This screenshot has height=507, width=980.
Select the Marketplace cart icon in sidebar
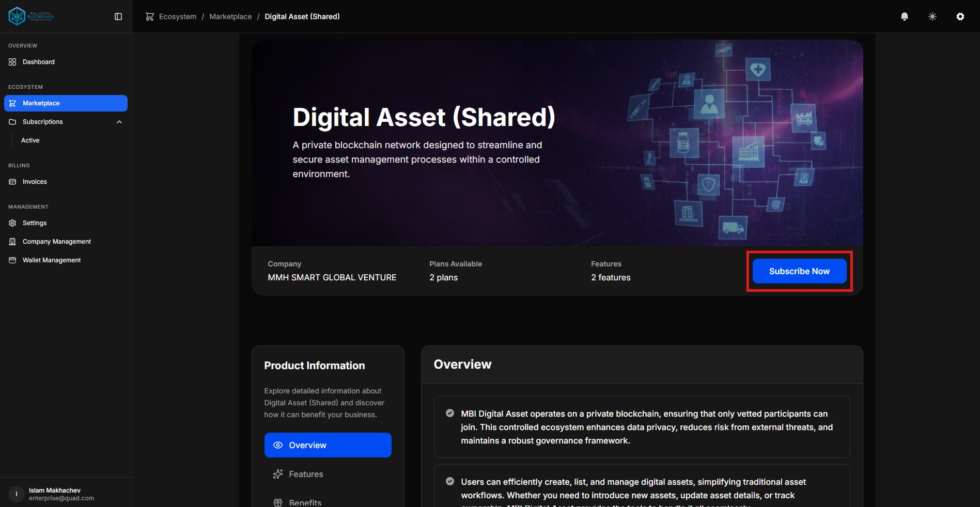click(x=12, y=103)
